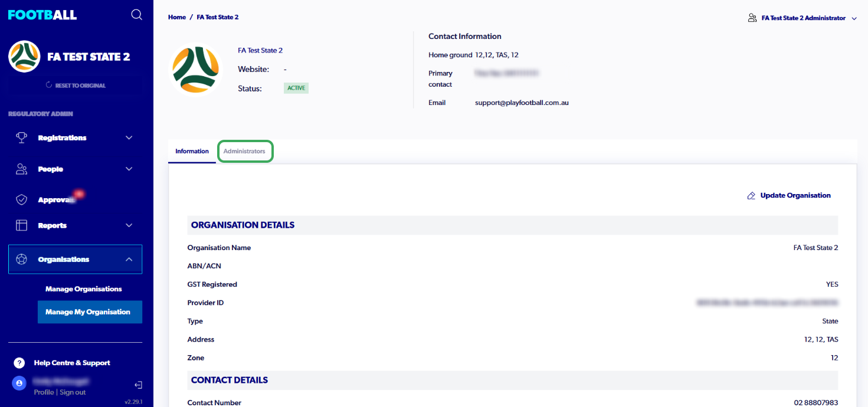868x407 pixels.
Task: Go to Home breadcrumb link
Action: pos(177,17)
